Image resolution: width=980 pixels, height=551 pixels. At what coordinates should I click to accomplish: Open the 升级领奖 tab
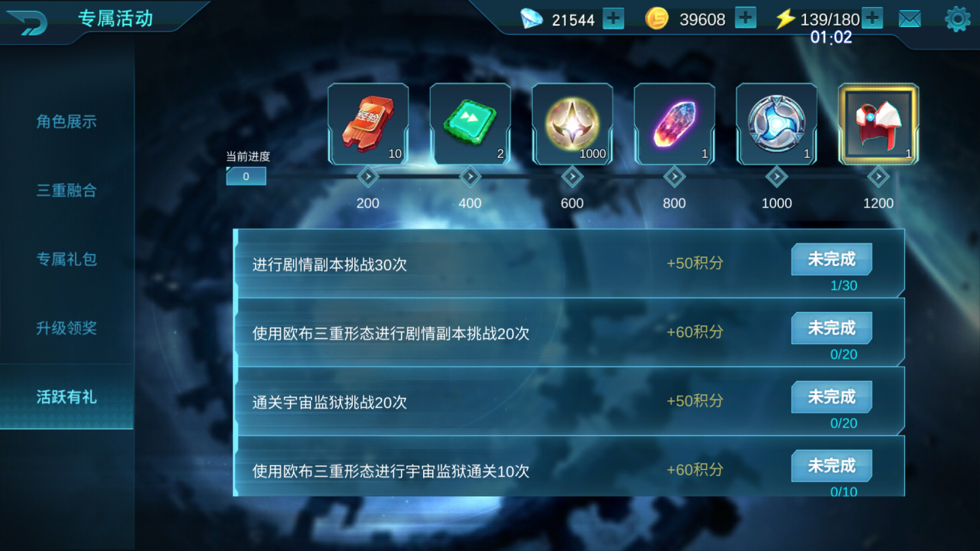click(67, 328)
